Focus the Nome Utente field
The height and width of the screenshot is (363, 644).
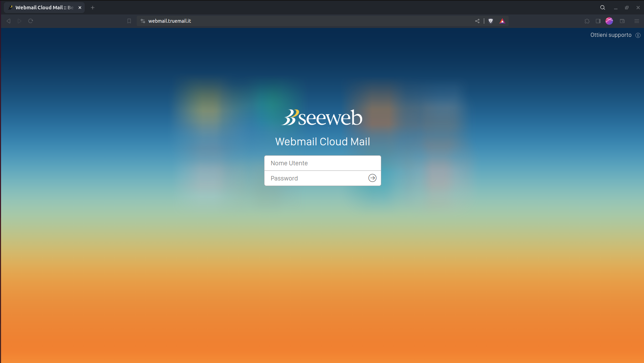pyautogui.click(x=322, y=163)
